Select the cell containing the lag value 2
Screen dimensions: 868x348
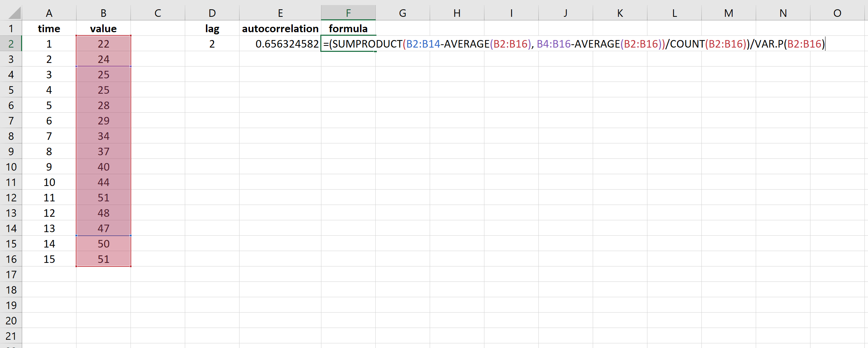[212, 44]
